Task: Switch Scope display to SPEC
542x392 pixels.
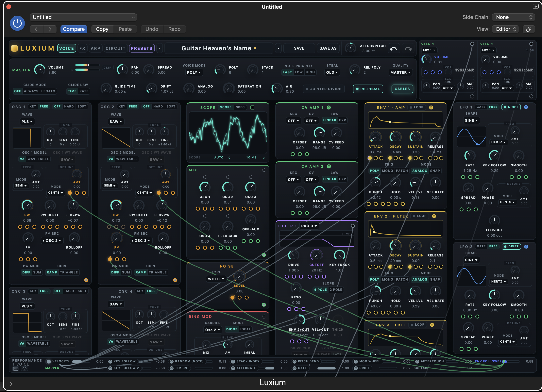Action: [240, 107]
